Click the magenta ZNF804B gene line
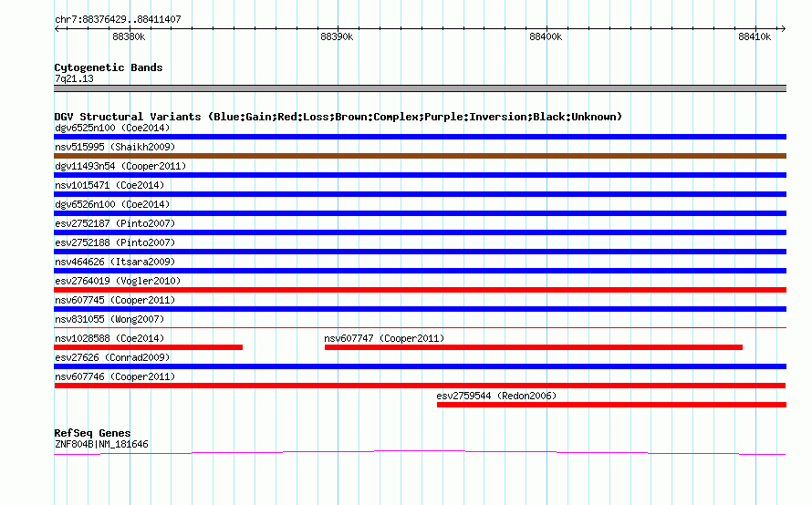Image resolution: width=812 pixels, height=505 pixels. (420, 453)
